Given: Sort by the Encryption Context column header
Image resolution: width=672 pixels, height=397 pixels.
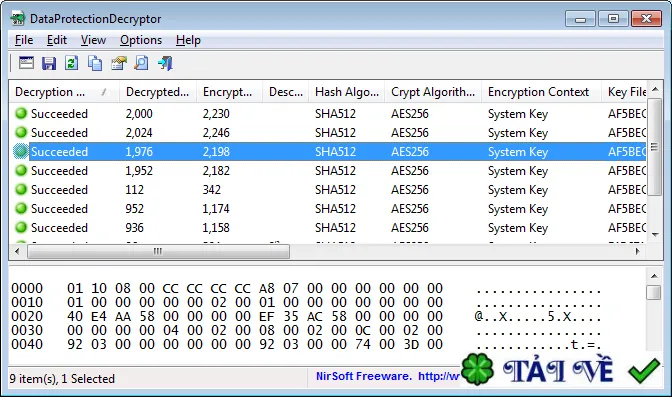Looking at the screenshot, I should pyautogui.click(x=541, y=92).
